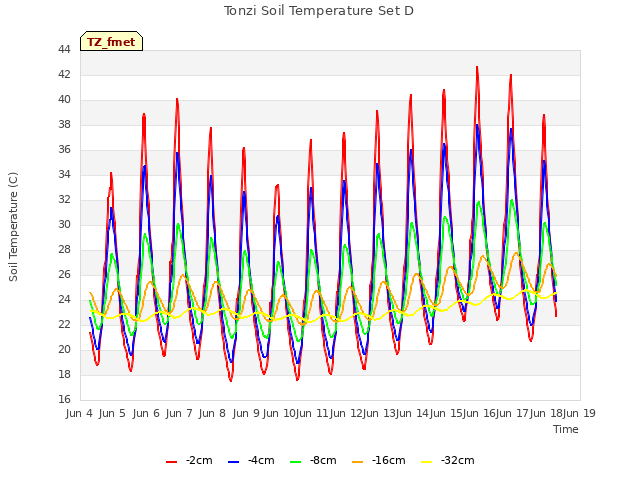
Task: Click the Jun 16 x-axis tick label
Action: (479, 413)
